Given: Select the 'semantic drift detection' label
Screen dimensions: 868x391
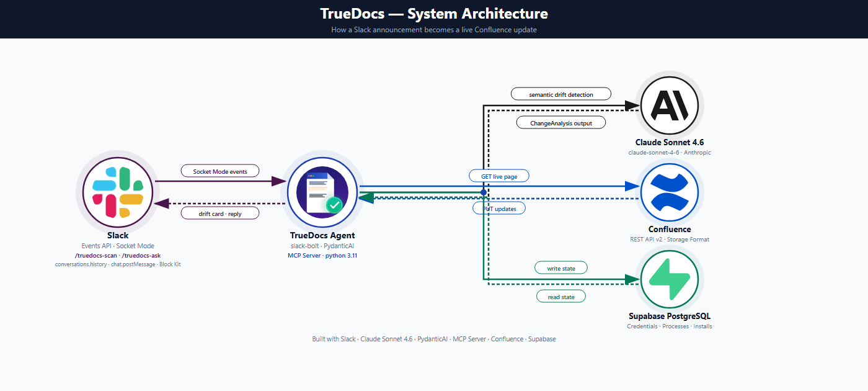Looking at the screenshot, I should coord(561,94).
